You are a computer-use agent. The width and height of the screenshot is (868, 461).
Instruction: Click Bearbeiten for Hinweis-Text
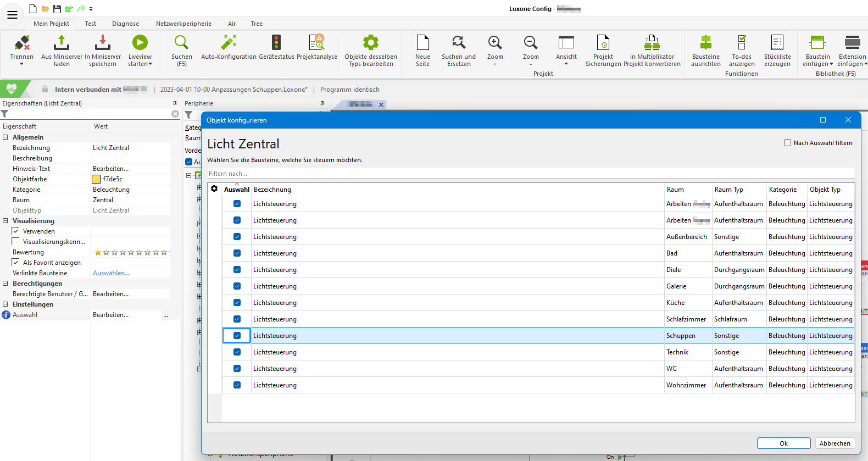(110, 169)
